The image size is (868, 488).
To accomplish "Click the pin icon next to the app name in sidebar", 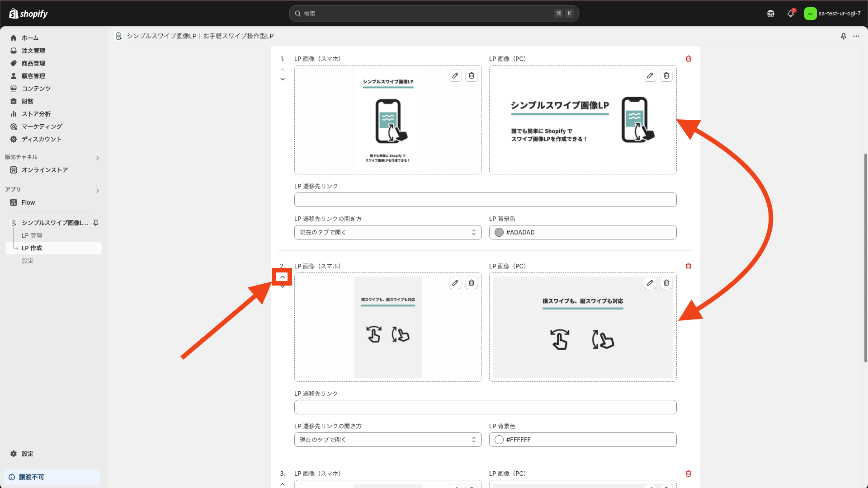I will 96,223.
